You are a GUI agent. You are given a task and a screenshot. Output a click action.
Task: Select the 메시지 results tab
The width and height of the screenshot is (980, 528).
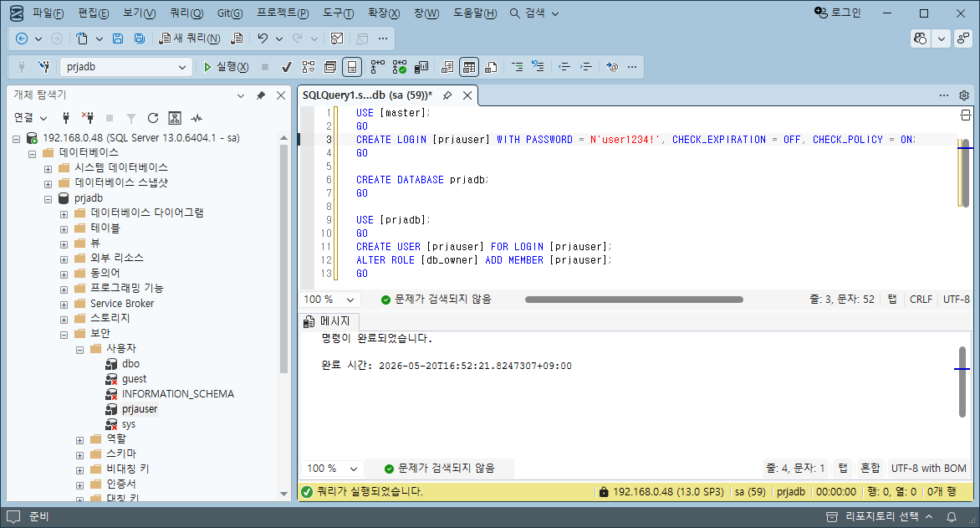(328, 321)
